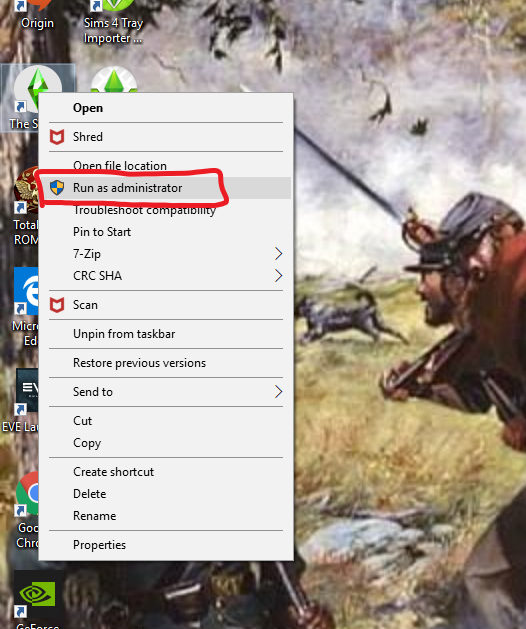The image size is (526, 629).
Task: Open the 7-Zip menu entry
Action: click(166, 254)
